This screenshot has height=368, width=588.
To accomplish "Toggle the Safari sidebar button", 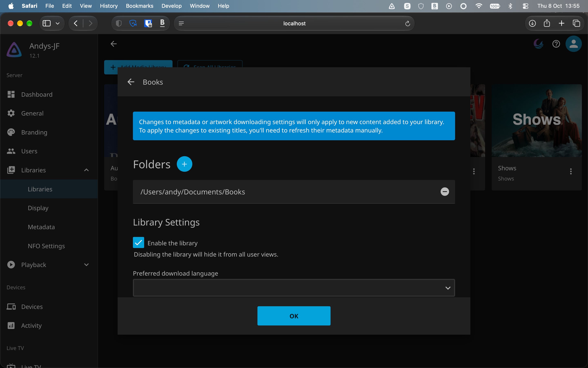I will 47,24.
